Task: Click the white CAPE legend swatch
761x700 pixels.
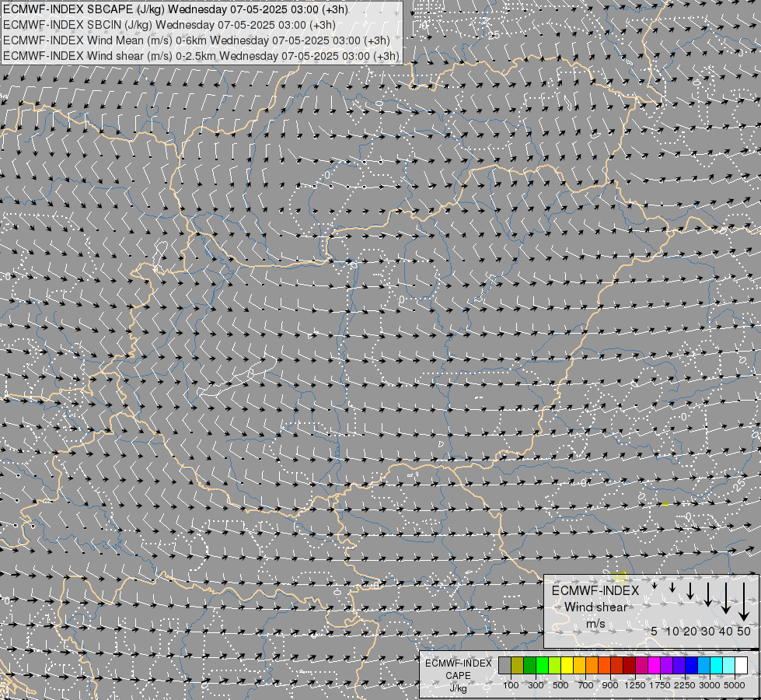Action: pyautogui.click(x=741, y=665)
